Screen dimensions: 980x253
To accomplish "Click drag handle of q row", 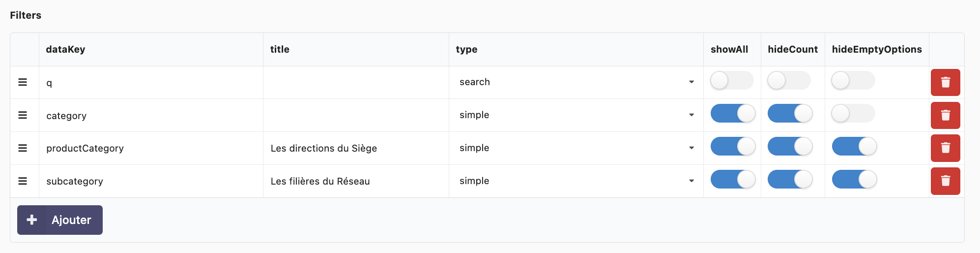I will pyautogui.click(x=23, y=82).
